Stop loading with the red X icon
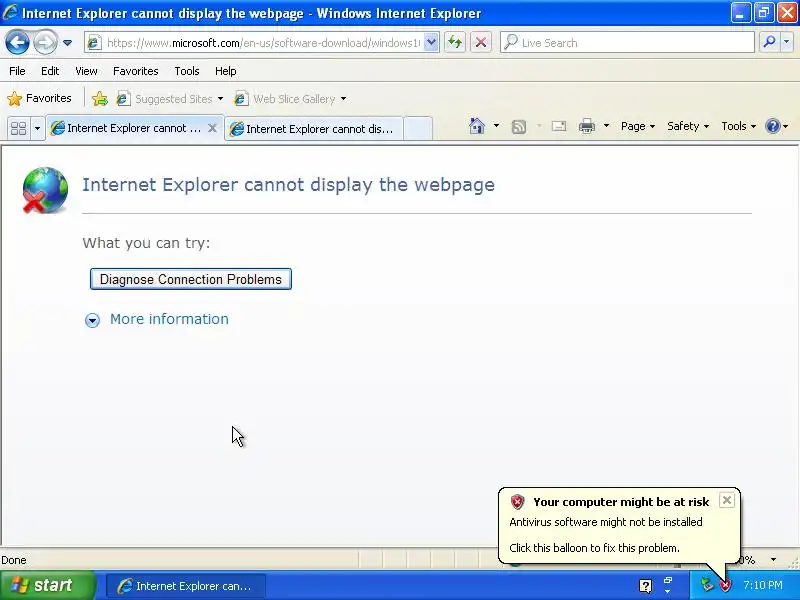 pyautogui.click(x=480, y=43)
